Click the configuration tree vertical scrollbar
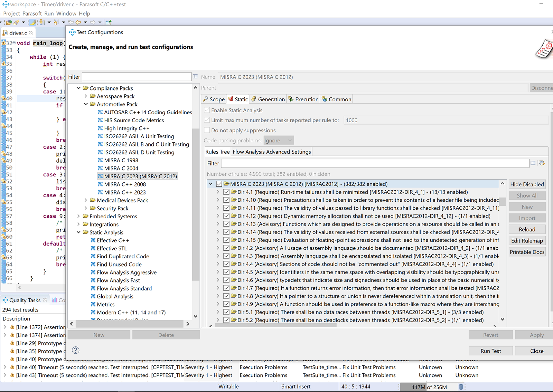The image size is (553, 392). coord(196,204)
